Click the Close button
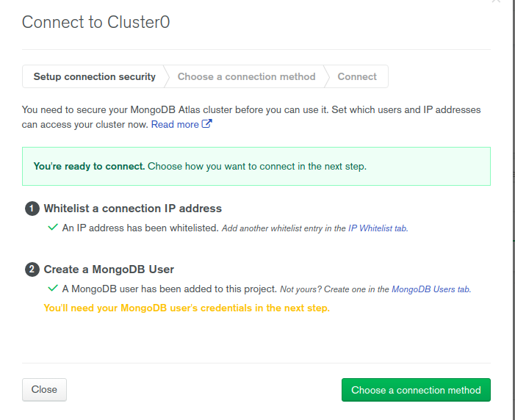The height and width of the screenshot is (420, 515). (x=44, y=389)
